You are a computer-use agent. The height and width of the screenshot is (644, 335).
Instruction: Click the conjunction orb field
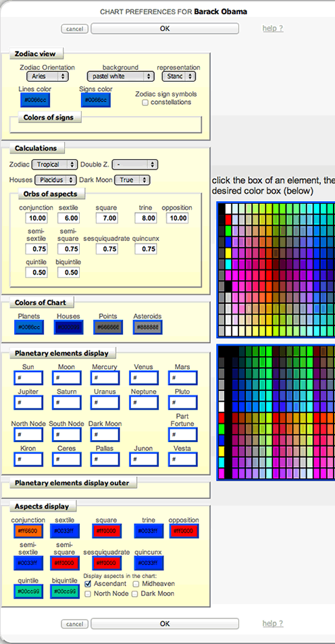[x=36, y=217]
